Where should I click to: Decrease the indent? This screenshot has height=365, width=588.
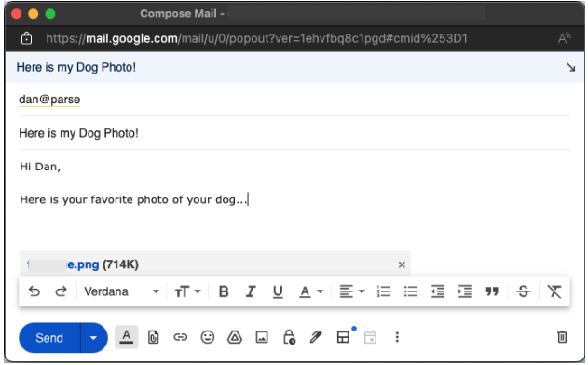(438, 291)
